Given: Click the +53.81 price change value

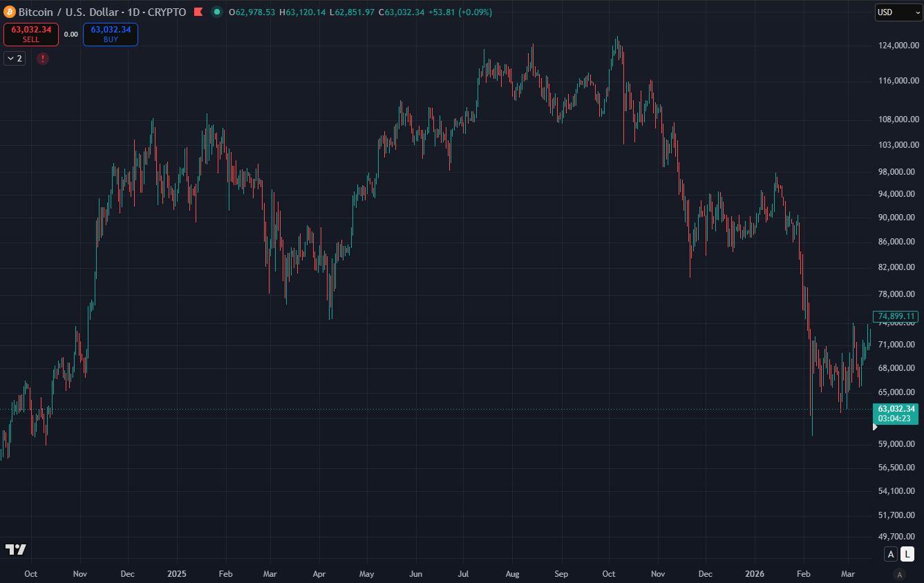Looking at the screenshot, I should point(441,12).
